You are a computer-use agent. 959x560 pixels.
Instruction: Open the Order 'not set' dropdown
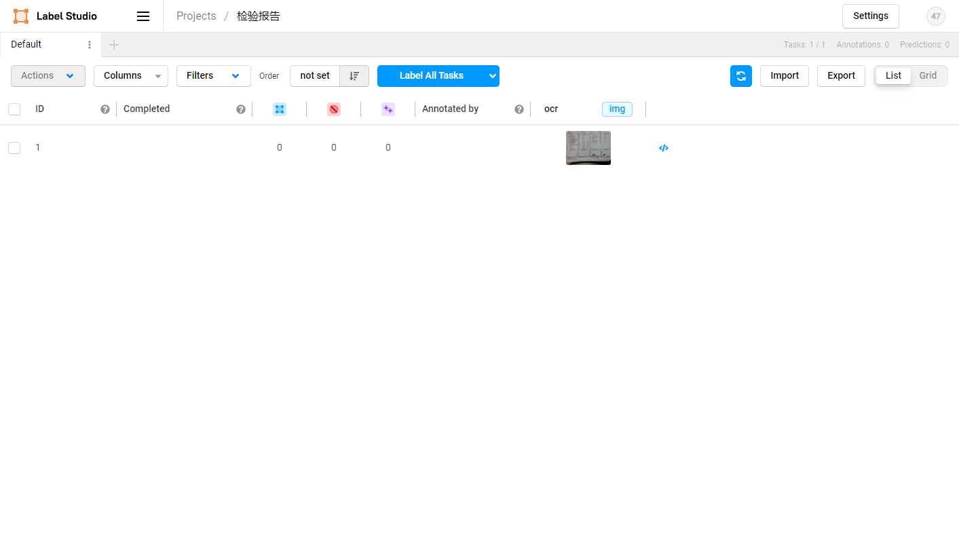click(x=315, y=76)
